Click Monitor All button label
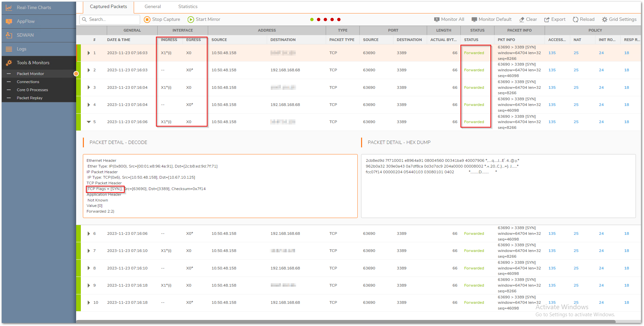The image size is (644, 326). click(x=452, y=20)
